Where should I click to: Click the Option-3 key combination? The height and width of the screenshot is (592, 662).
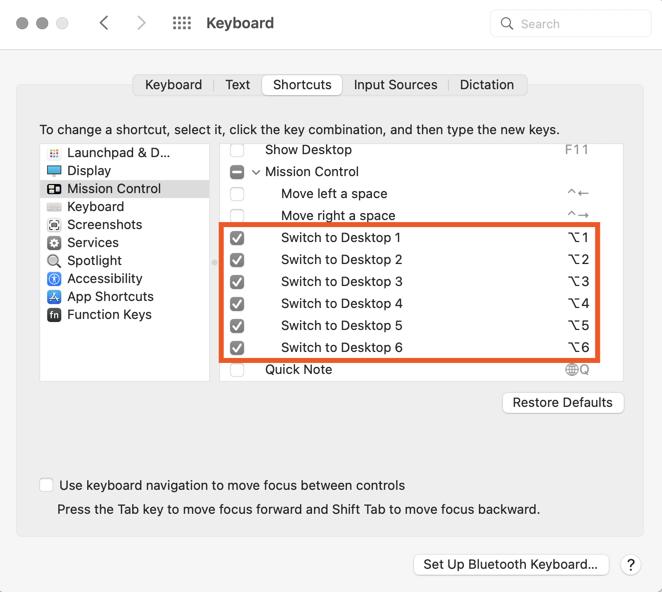pos(578,282)
